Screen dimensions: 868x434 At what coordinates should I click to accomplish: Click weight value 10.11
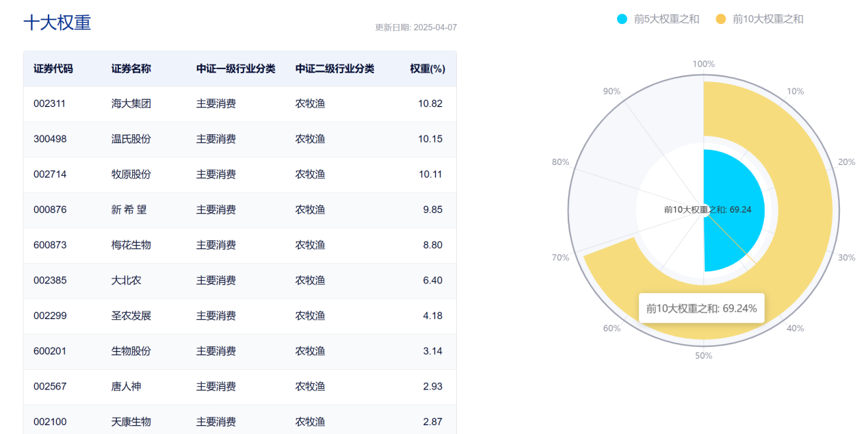(430, 175)
